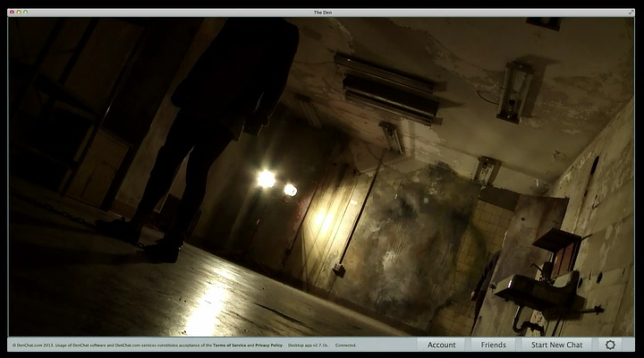Click 'The Den' window title
The image size is (644, 358).
[322, 13]
